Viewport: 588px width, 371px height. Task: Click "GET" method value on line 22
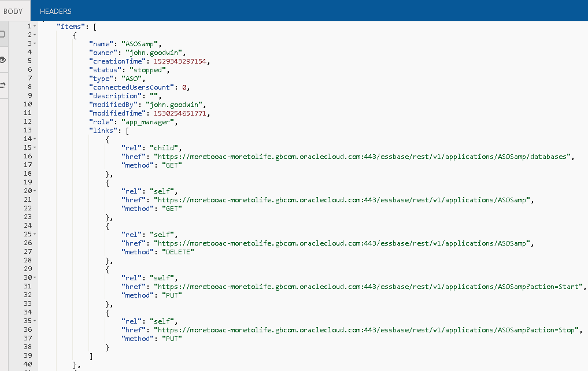172,209
